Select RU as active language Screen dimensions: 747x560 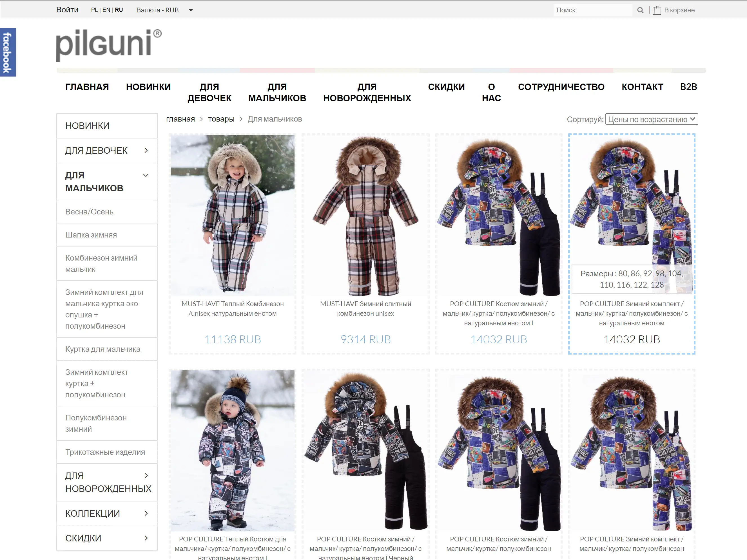point(119,10)
